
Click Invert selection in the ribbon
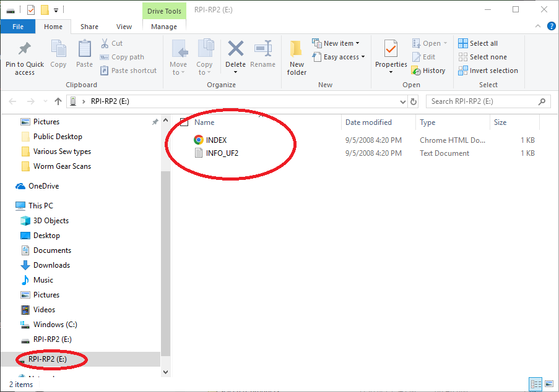488,70
